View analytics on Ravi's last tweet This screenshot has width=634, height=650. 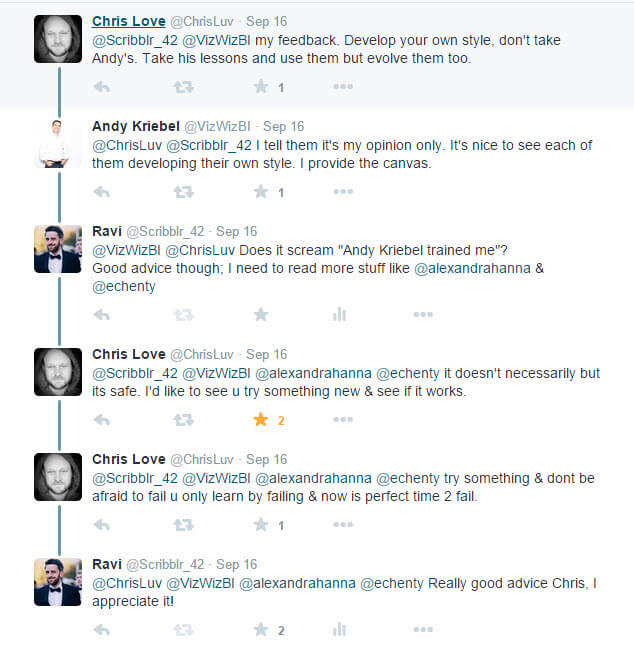click(339, 630)
